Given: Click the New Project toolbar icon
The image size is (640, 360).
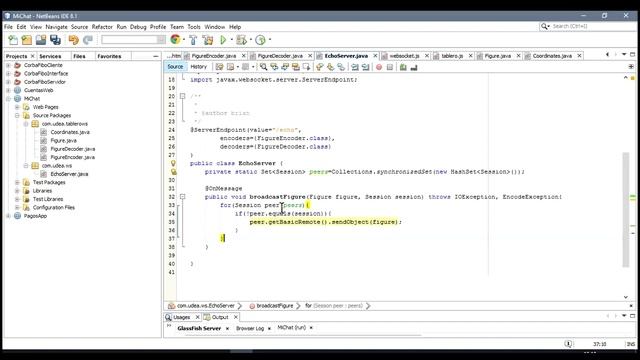Looking at the screenshot, I should coord(27,40).
